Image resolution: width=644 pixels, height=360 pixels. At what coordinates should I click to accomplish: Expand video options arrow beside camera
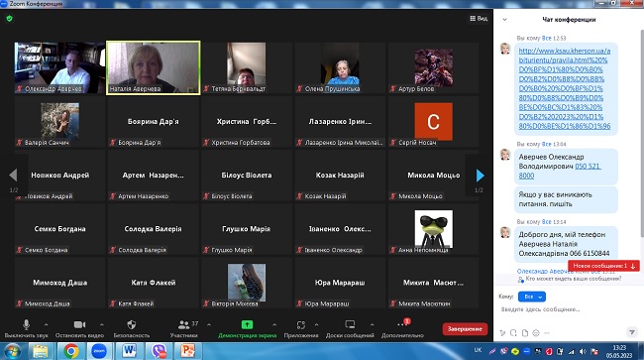pyautogui.click(x=101, y=324)
